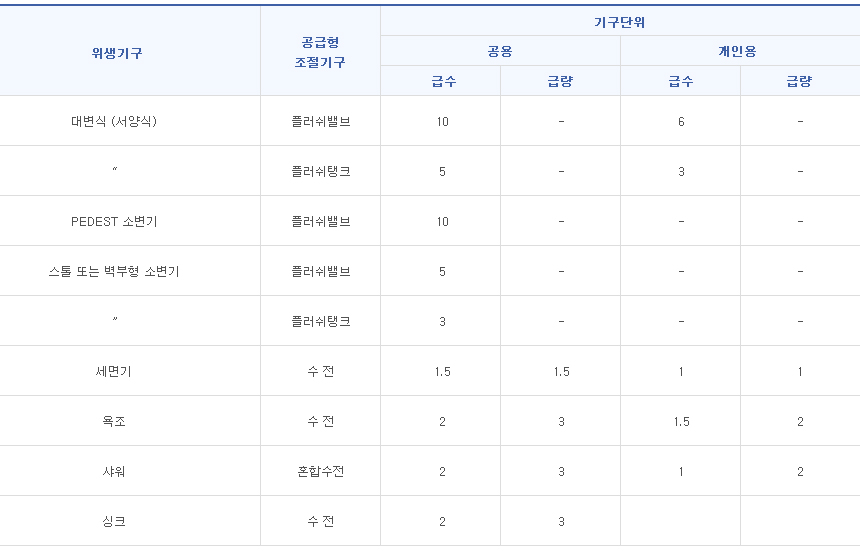This screenshot has height=552, width=860.
Task: Click the 샤워 row label
Action: point(114,472)
